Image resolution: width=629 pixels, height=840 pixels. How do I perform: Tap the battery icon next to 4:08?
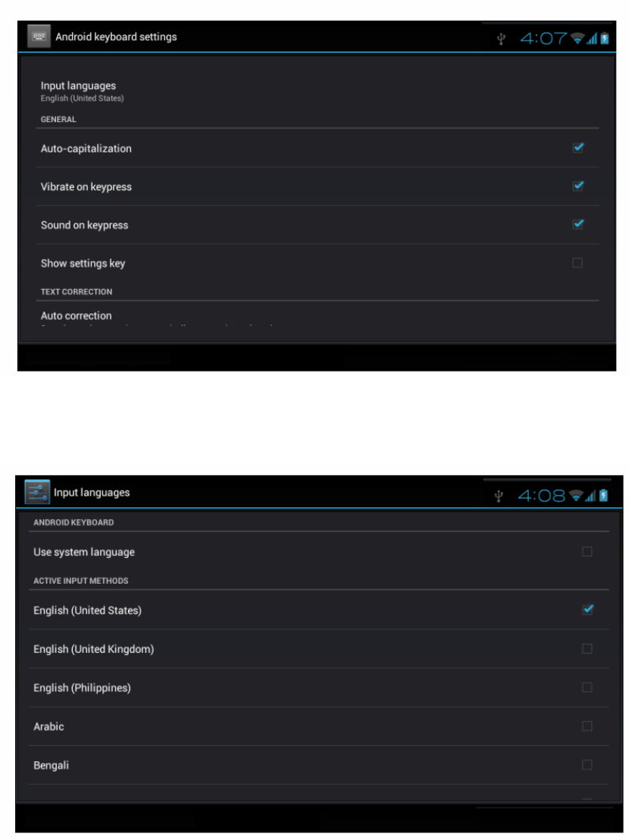point(603,495)
